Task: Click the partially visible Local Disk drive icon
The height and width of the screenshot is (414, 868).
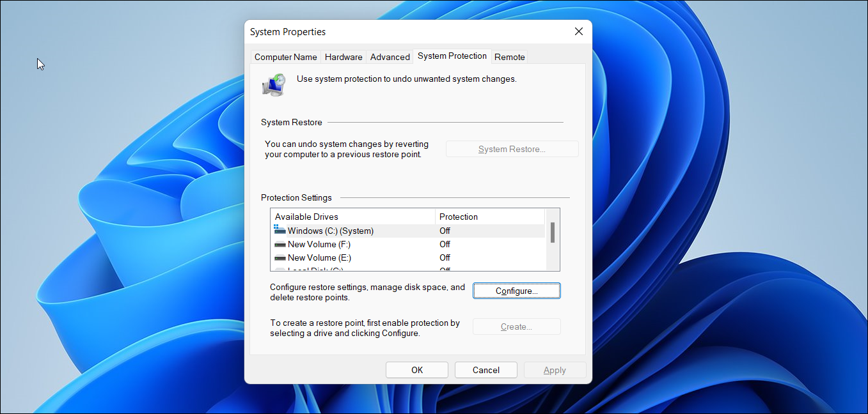Action: [x=278, y=269]
